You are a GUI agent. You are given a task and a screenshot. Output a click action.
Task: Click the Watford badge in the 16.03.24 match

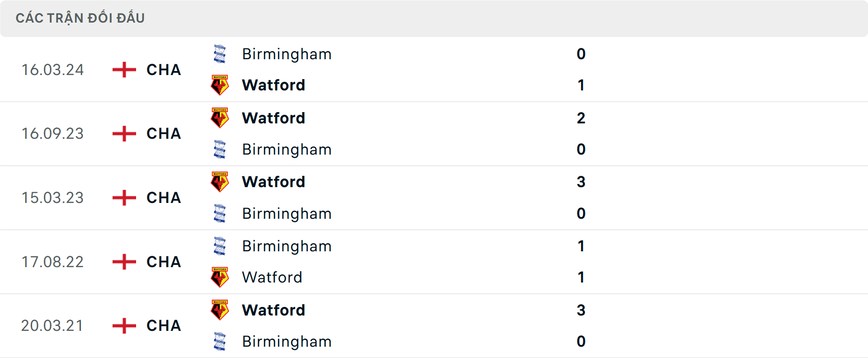click(x=220, y=85)
